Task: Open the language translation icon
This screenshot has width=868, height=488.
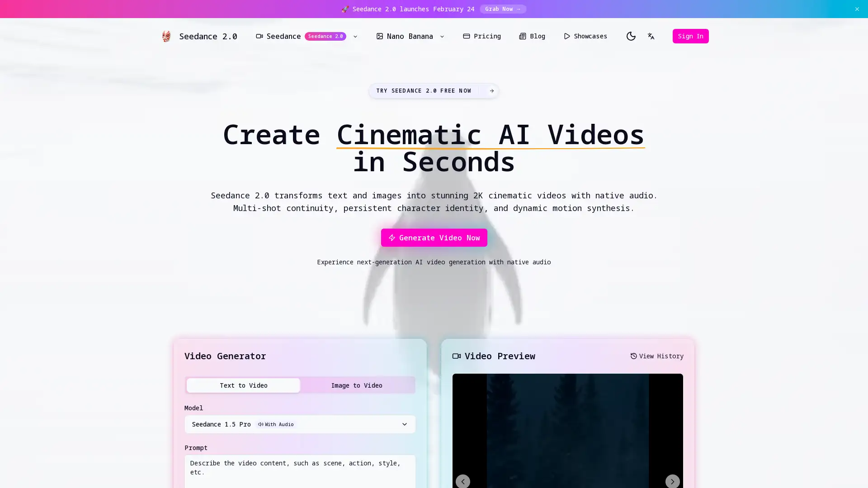Action: tap(651, 36)
